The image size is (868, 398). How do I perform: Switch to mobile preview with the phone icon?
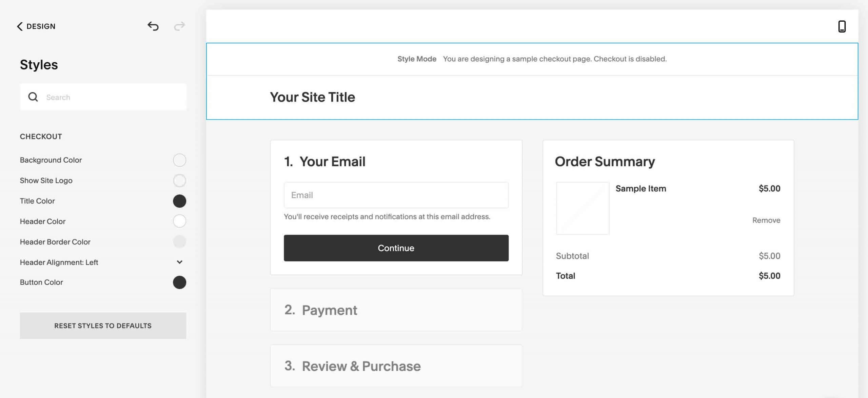842,26
